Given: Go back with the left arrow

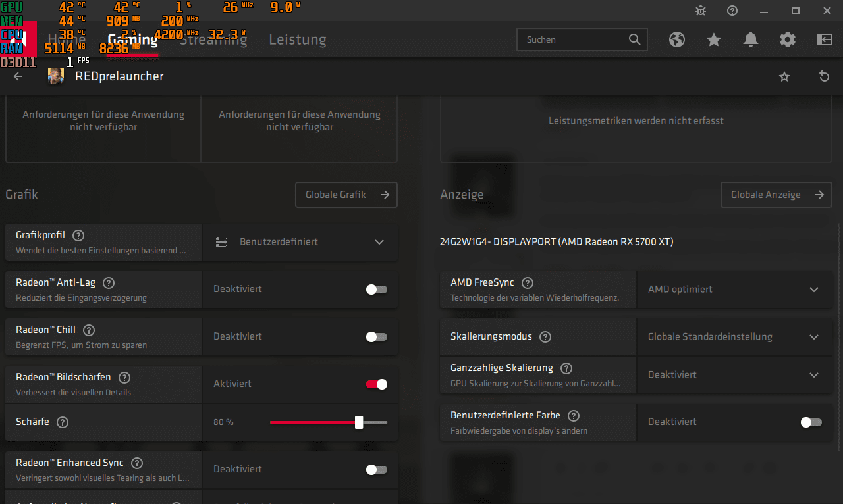Looking at the screenshot, I should pyautogui.click(x=18, y=76).
